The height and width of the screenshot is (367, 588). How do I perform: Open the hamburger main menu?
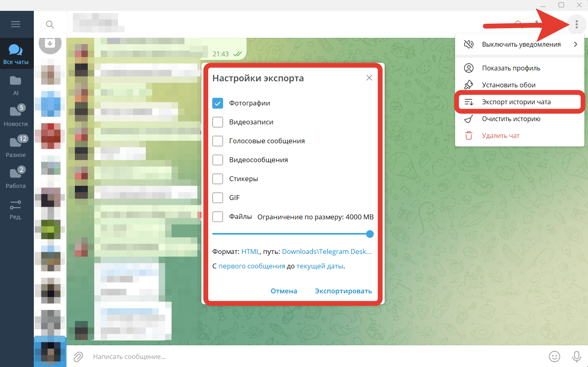[x=16, y=24]
